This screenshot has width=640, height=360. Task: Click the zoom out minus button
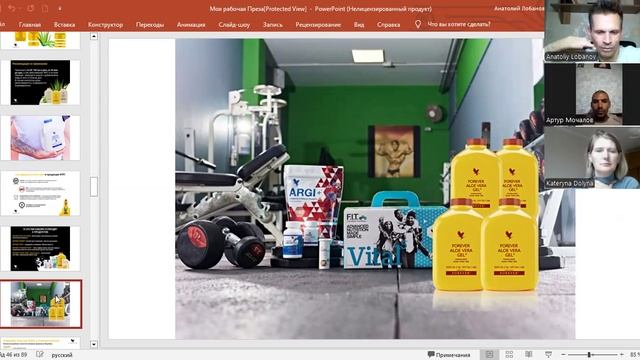click(x=564, y=355)
